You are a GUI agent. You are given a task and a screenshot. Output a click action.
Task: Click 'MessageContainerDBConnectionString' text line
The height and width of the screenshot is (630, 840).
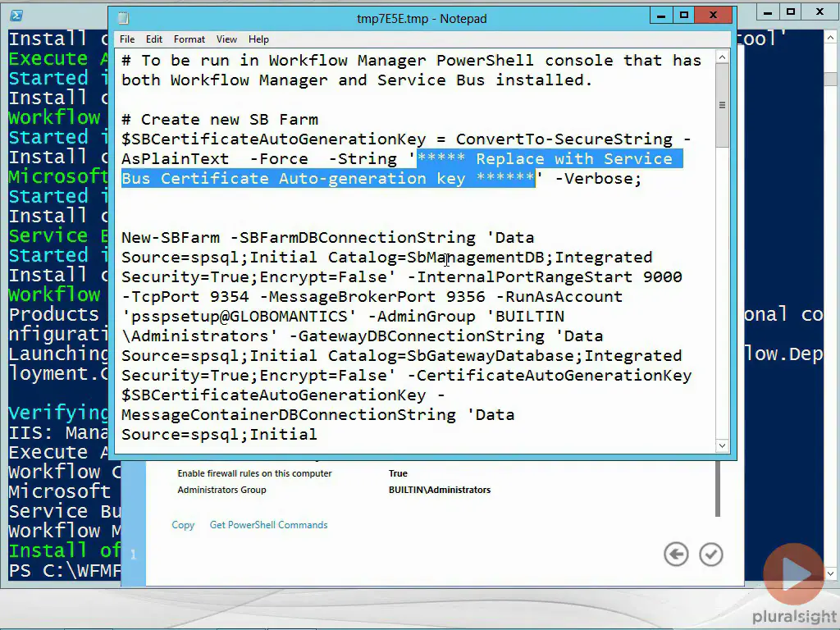pyautogui.click(x=288, y=415)
